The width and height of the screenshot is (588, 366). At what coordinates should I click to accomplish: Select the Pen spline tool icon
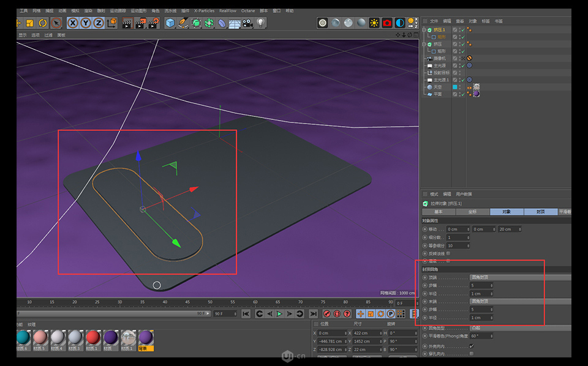tap(184, 23)
